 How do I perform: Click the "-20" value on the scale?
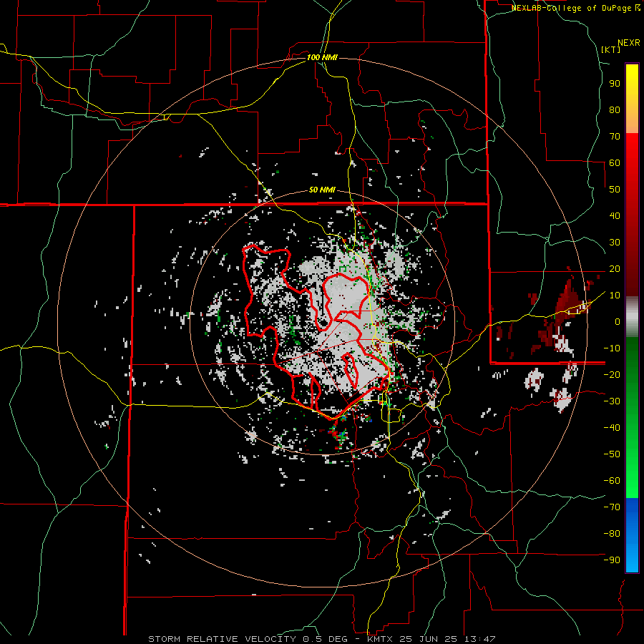click(612, 374)
